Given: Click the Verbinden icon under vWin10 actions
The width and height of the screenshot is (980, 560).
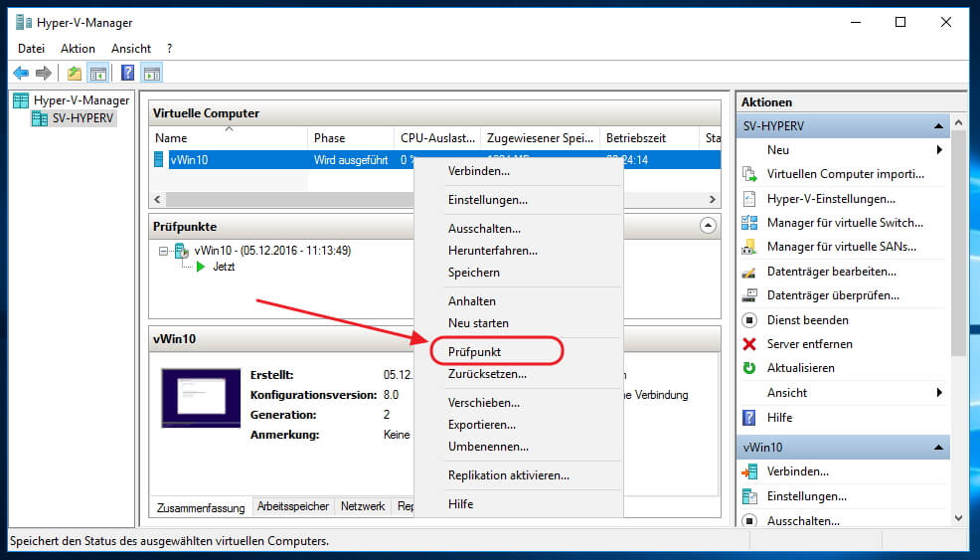Looking at the screenshot, I should pyautogui.click(x=748, y=471).
